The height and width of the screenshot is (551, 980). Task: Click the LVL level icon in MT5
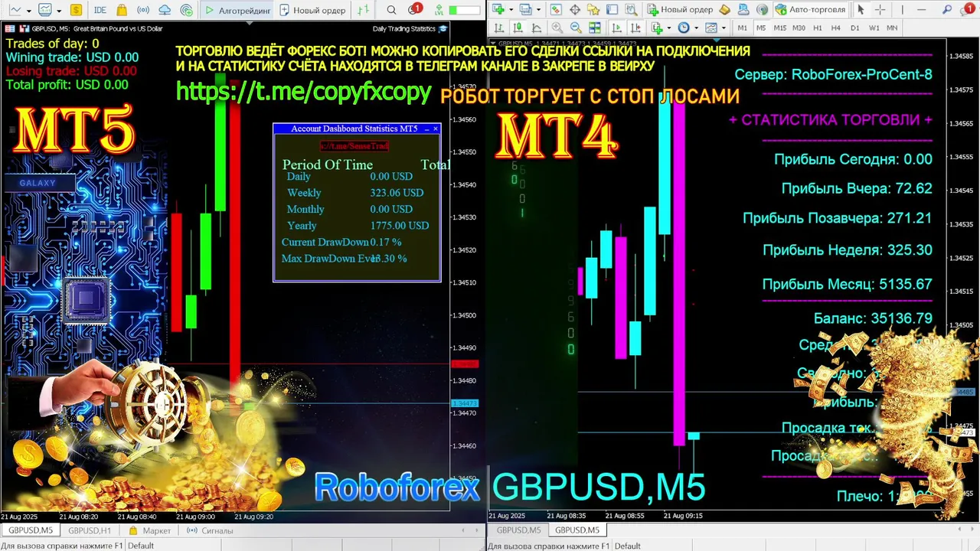pos(439,10)
